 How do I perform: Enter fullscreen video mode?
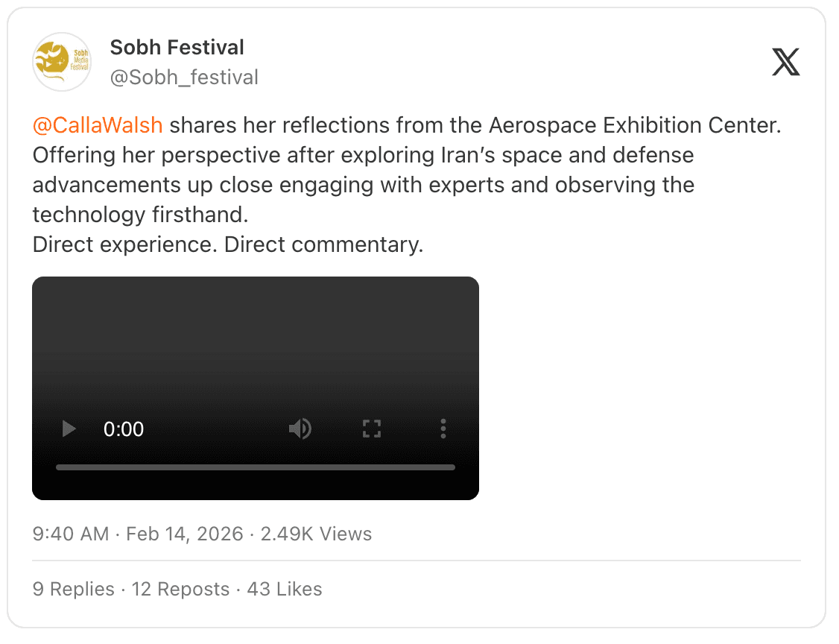coord(372,429)
